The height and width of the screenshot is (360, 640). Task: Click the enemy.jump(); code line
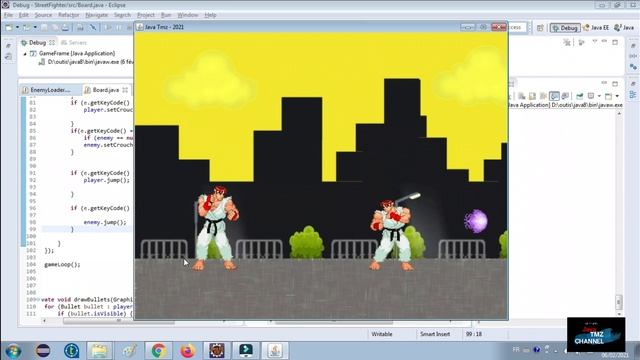pos(105,222)
